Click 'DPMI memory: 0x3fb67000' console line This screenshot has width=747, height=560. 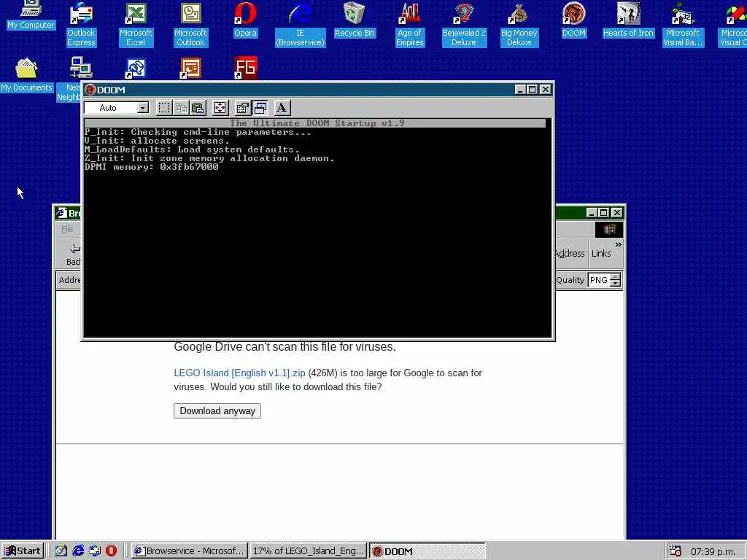coord(152,167)
